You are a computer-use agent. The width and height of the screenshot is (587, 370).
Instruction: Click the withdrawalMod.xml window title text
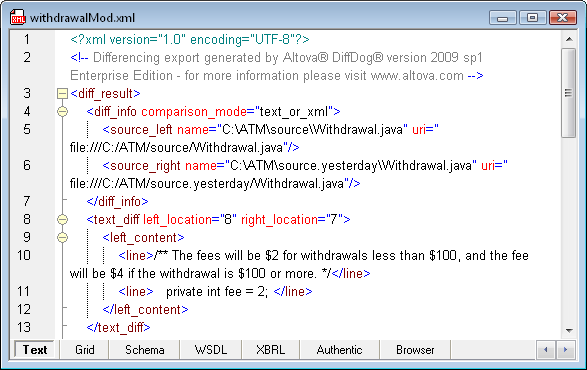click(82, 18)
